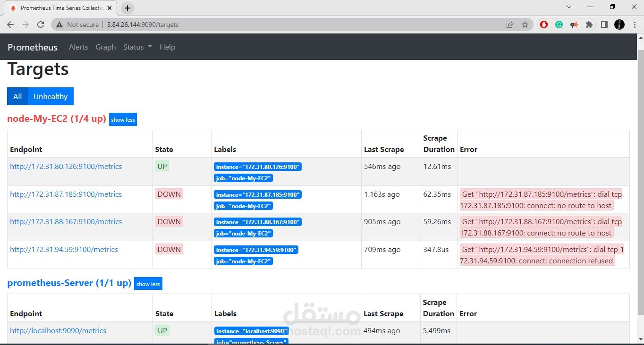Screen dimensions: 644x345
Task: Click job label under 172.31.80.126 instance
Action: (x=243, y=178)
